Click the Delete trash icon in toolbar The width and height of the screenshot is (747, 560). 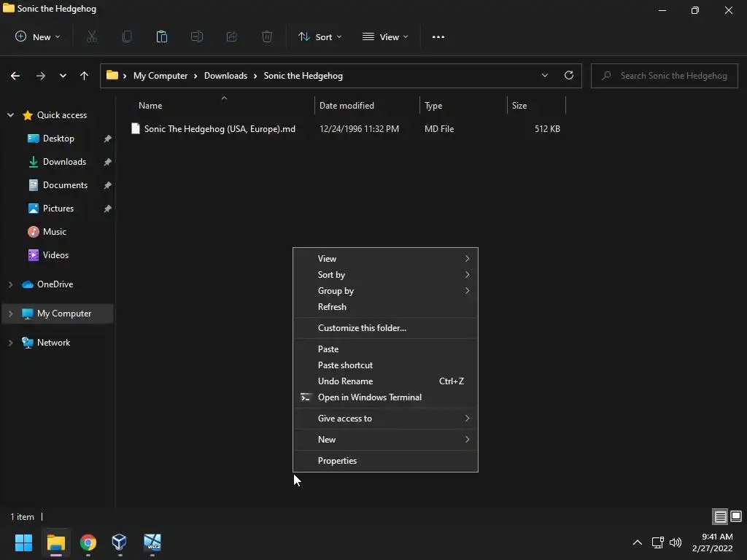point(267,36)
